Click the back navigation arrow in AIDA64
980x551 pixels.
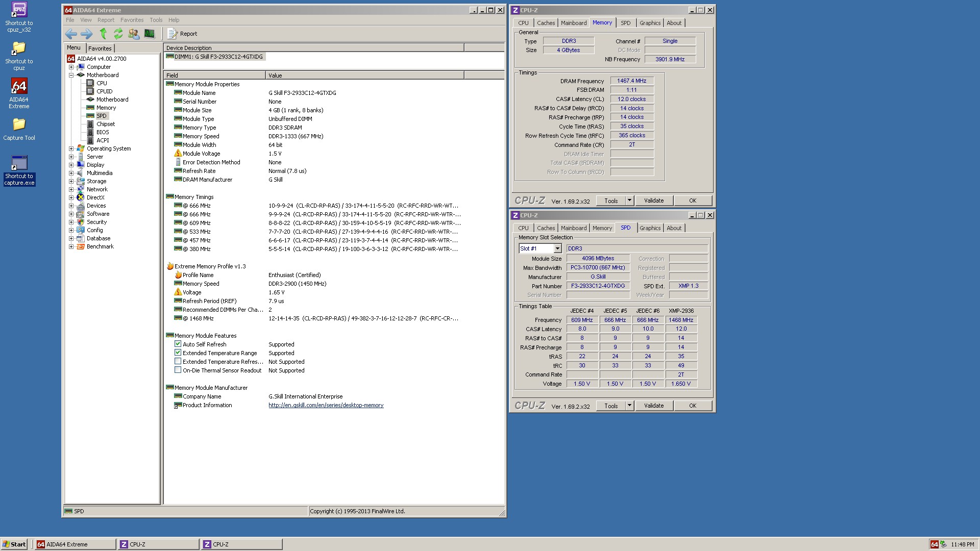71,34
